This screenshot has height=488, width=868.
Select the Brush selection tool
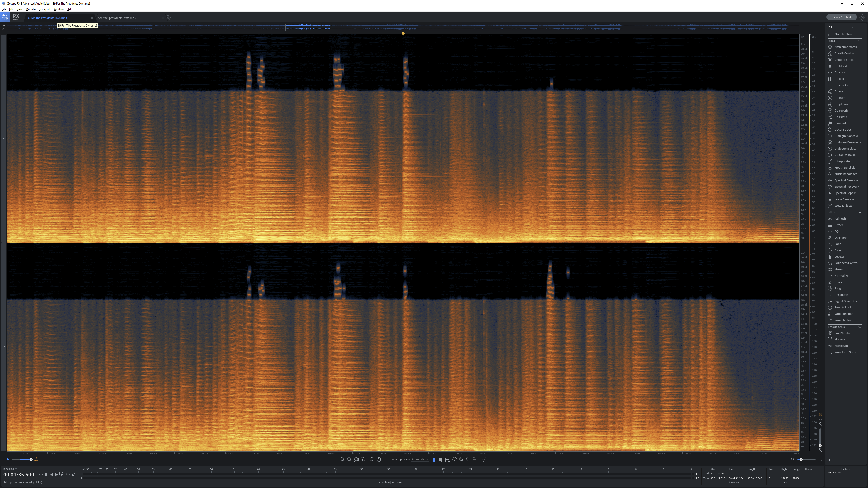461,459
